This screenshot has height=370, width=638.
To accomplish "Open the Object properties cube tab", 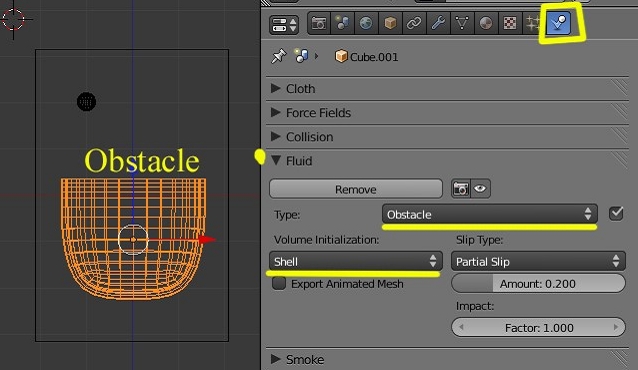I will point(390,23).
